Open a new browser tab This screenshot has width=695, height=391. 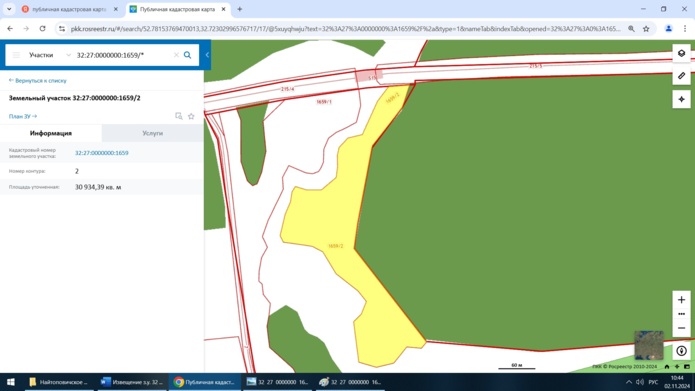coord(239,9)
